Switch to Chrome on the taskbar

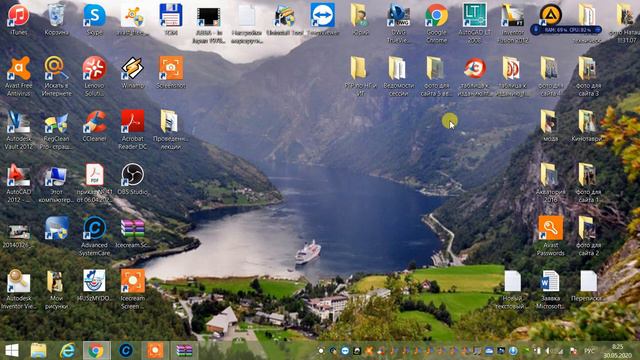(96, 350)
